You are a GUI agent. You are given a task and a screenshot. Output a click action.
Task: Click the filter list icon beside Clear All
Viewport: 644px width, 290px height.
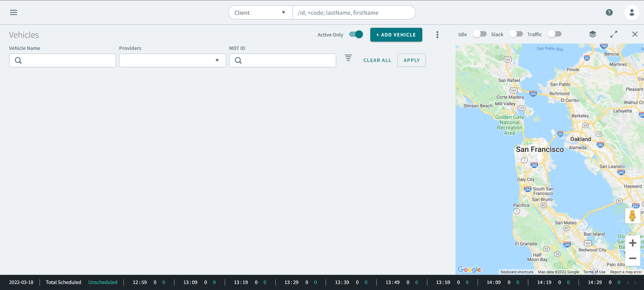[x=348, y=58]
